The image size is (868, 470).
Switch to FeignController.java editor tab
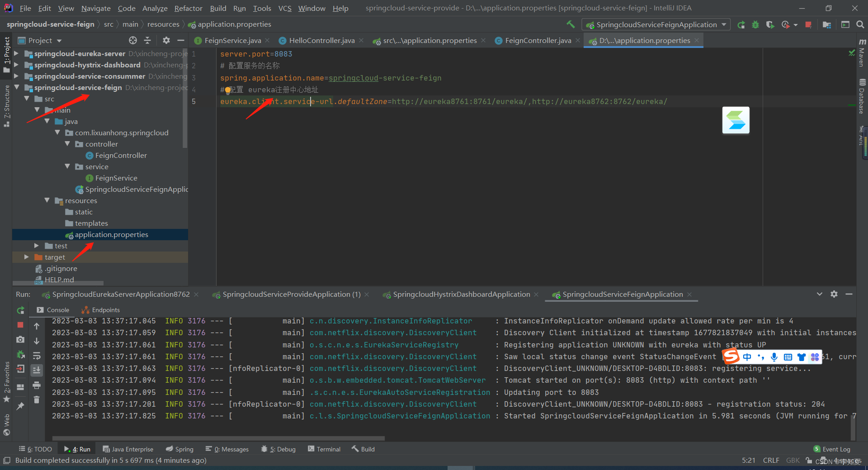(x=538, y=41)
